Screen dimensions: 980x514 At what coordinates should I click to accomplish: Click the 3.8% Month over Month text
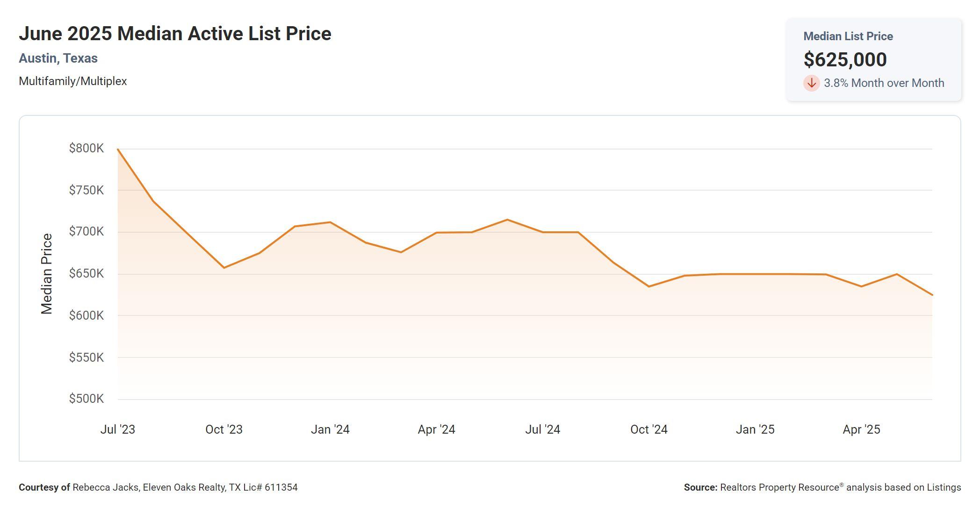[884, 83]
